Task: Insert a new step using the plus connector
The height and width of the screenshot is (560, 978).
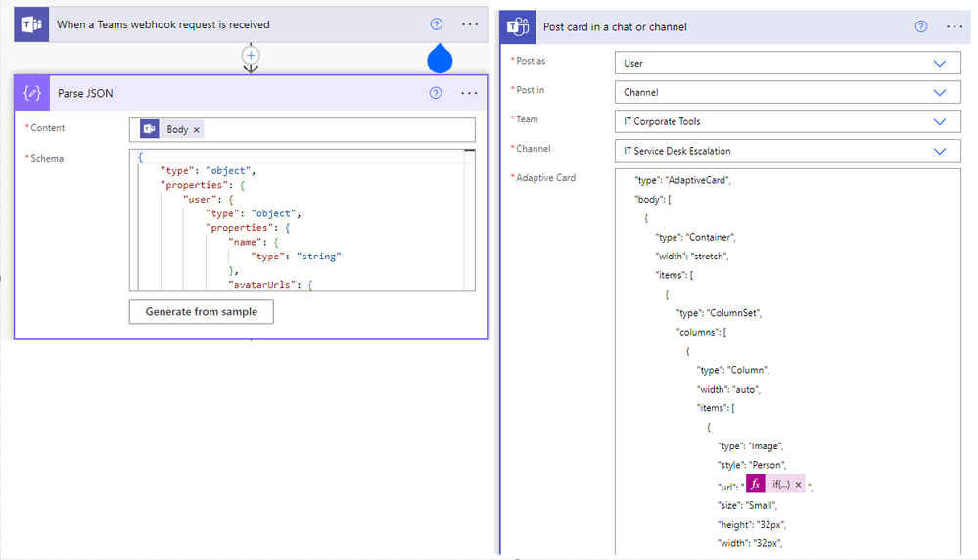Action: (x=251, y=55)
